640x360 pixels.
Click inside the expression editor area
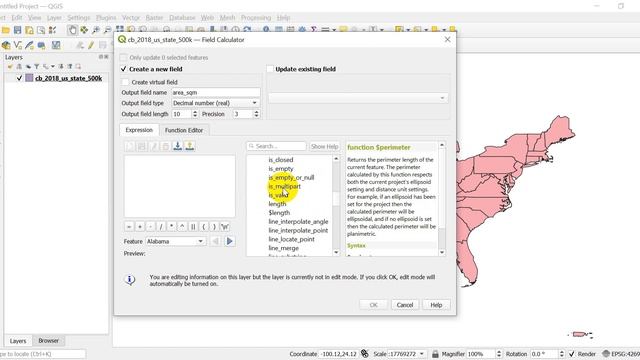[180, 186]
